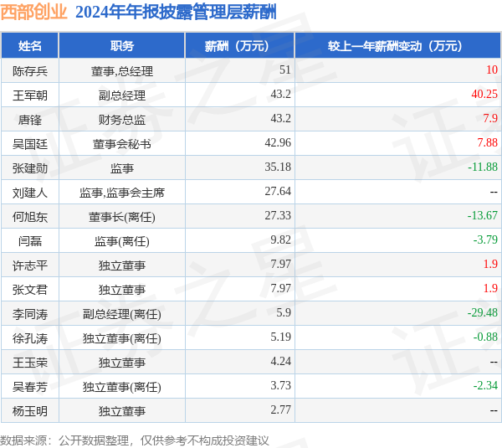Select the name 吴春芳
The image size is (502, 448).
30,387
